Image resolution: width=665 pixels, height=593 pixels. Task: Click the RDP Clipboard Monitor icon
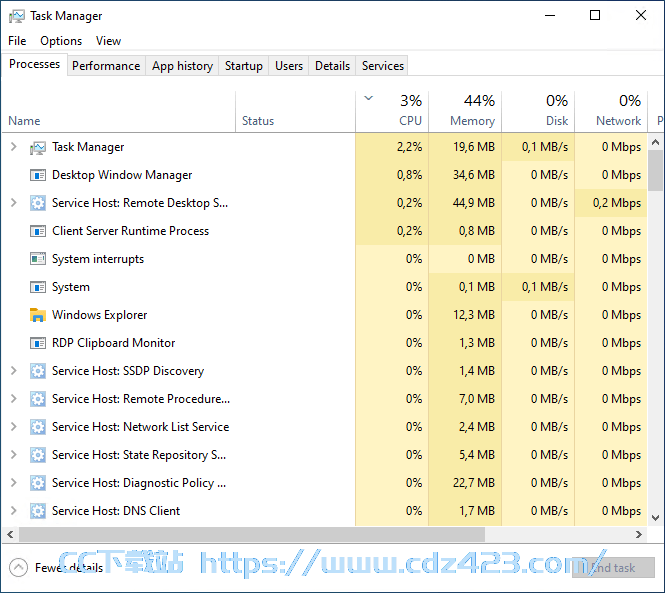click(x=38, y=343)
